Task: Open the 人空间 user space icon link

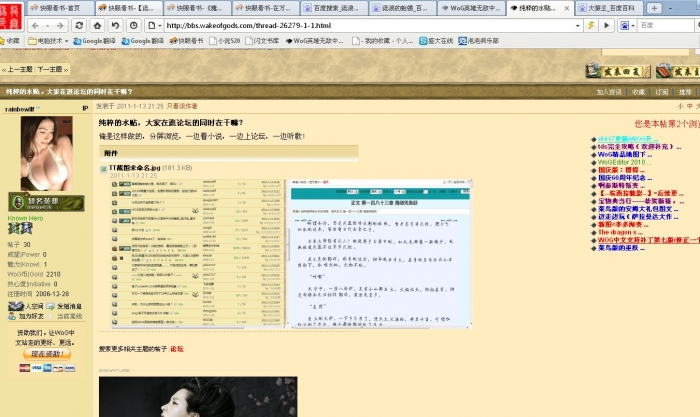Action: tap(31, 307)
